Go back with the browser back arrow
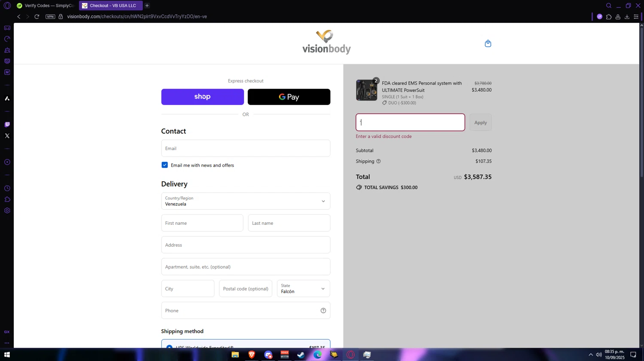The width and height of the screenshot is (644, 361). (19, 17)
